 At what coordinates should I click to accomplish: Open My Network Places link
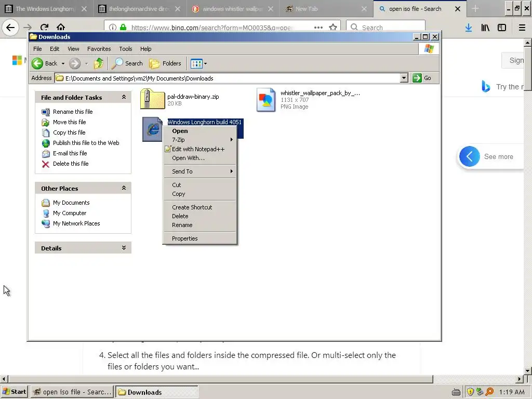click(x=76, y=223)
